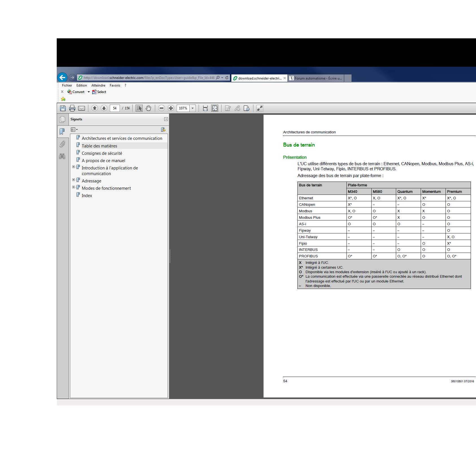Expand the Adressage bookmark
The image size is (476, 455).
point(74,180)
